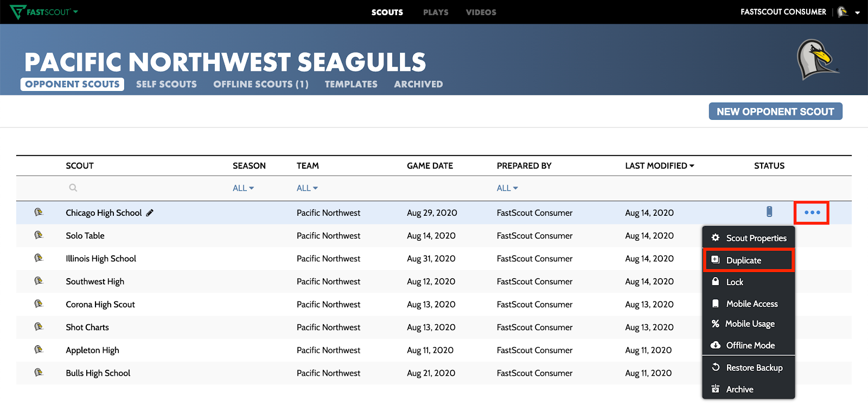Enable Offline Mode from context menu
868x405 pixels.
click(x=749, y=345)
